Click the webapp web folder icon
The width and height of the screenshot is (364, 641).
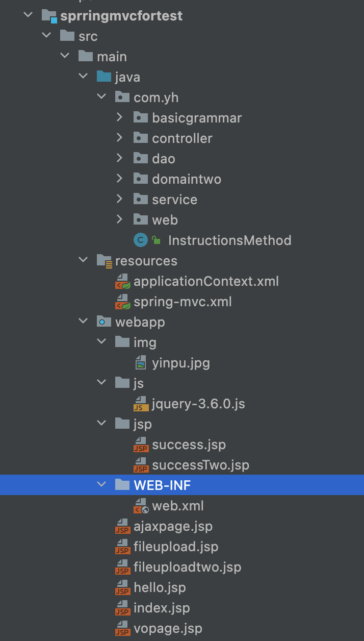click(x=103, y=322)
